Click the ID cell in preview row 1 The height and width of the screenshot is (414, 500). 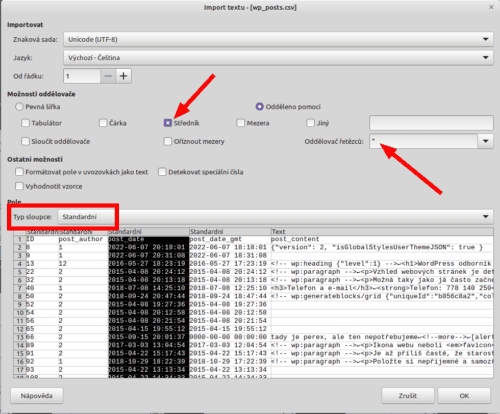42,239
